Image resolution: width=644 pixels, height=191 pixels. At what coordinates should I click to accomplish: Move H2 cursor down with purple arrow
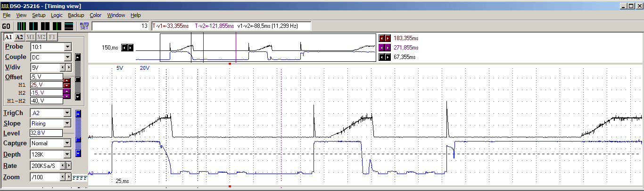point(67,96)
